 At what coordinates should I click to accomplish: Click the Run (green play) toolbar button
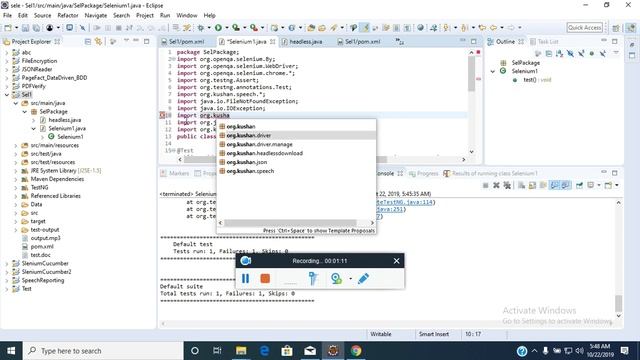click(x=218, y=28)
